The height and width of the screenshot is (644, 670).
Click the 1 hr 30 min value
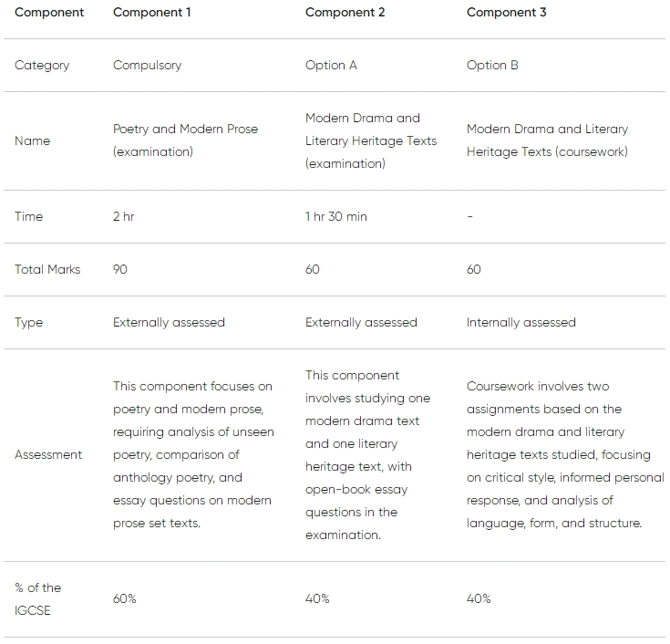(x=335, y=216)
